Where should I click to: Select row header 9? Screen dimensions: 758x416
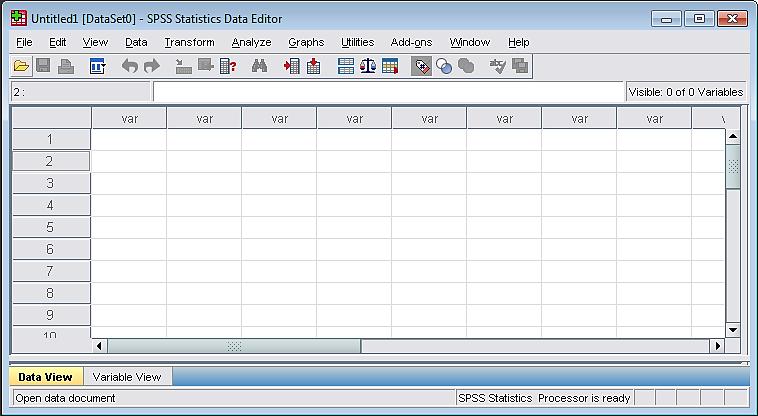[51, 315]
